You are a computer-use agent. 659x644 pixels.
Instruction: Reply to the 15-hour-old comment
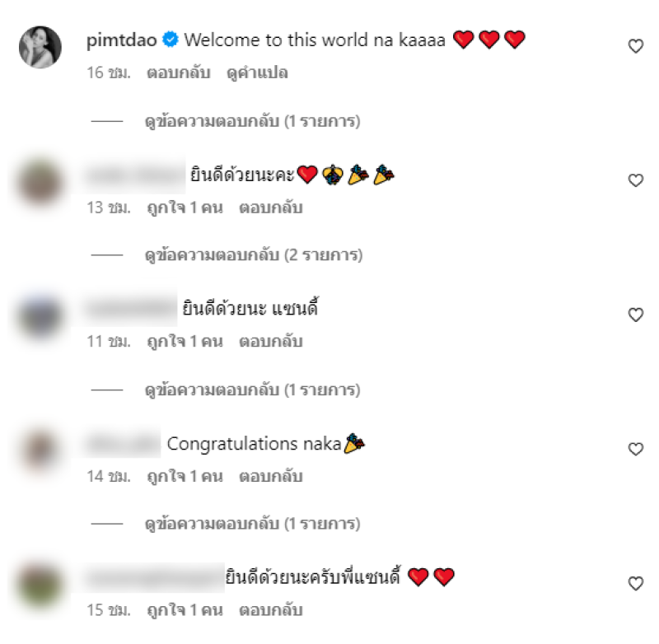(x=271, y=610)
